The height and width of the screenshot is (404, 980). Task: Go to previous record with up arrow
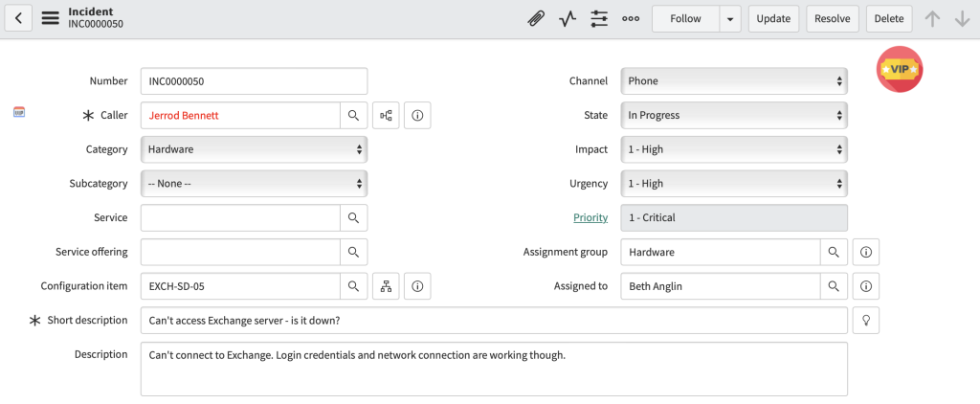click(932, 19)
